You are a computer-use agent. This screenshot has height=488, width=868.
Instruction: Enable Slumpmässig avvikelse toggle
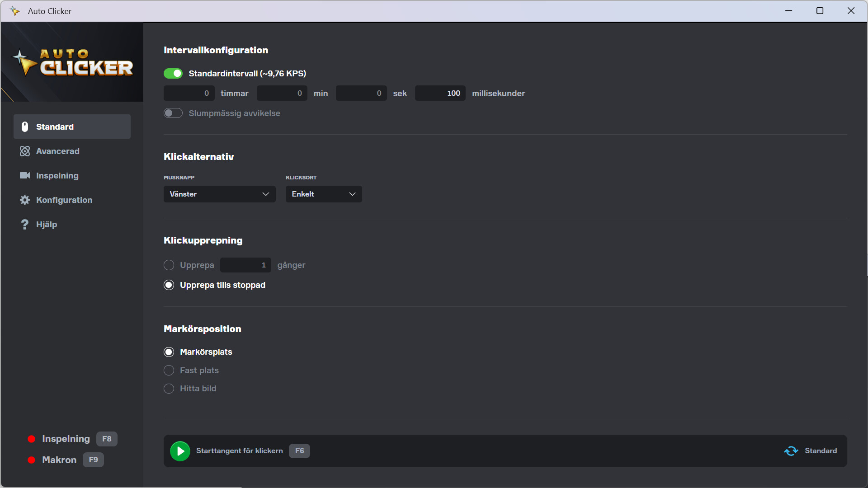pos(173,113)
